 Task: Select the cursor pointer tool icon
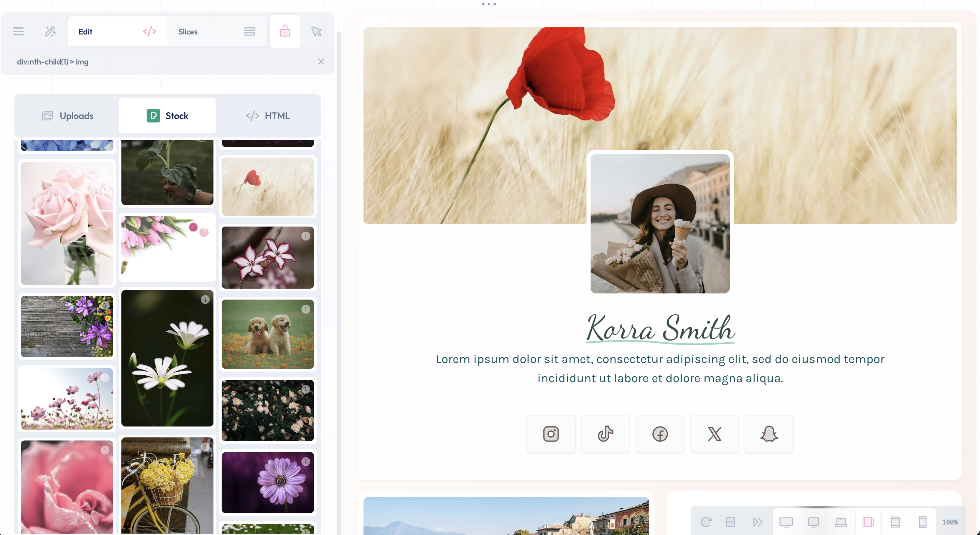tap(316, 32)
